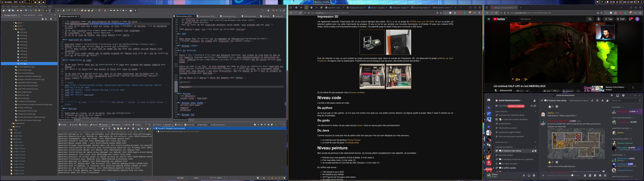Deafen audio with Discord headphones icon
This screenshot has height=181, width=644.
pos(529,175)
